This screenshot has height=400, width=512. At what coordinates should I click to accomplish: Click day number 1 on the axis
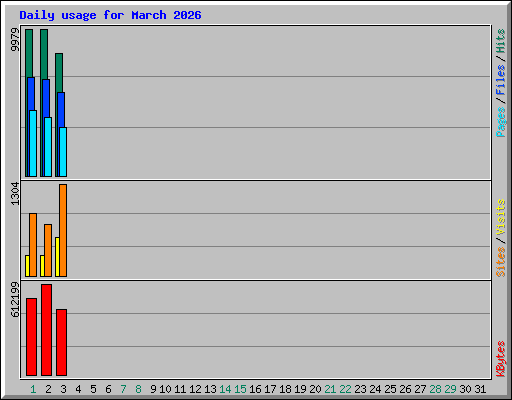[33, 389]
